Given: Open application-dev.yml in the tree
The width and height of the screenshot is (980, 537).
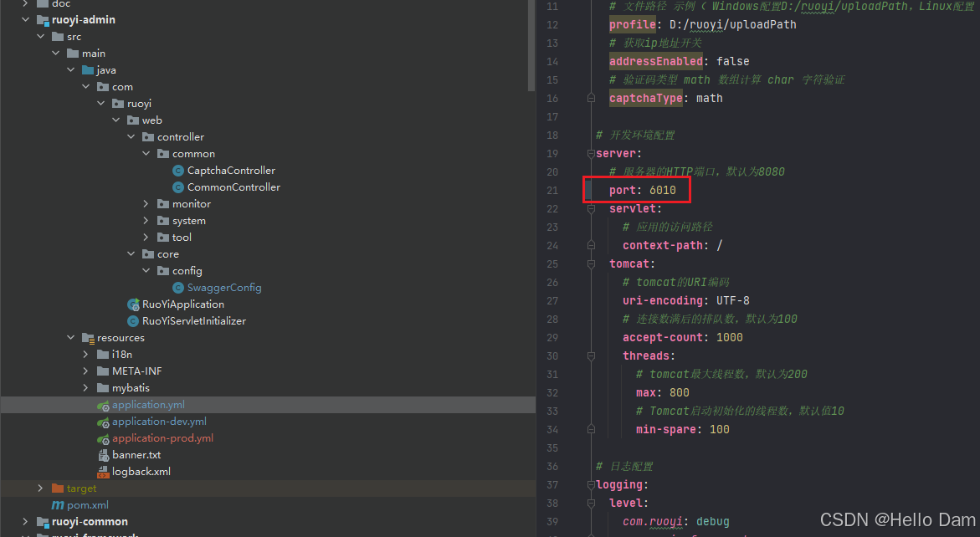Looking at the screenshot, I should pos(159,422).
